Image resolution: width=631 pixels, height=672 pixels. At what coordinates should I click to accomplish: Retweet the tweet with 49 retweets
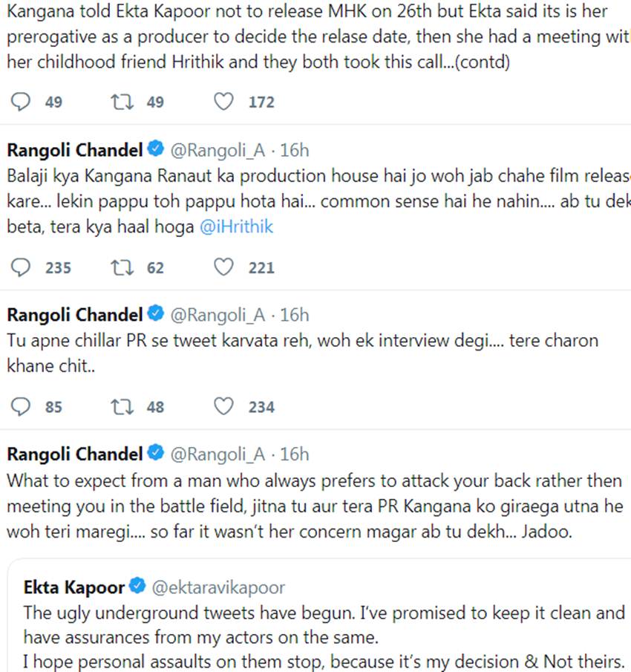(122, 102)
